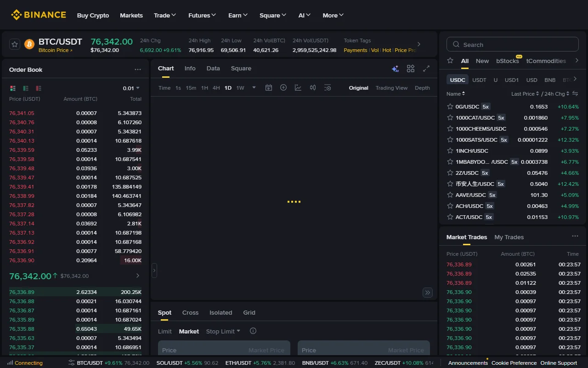Open Buy Crypto page
This screenshot has height=368, width=588.
[x=93, y=15]
